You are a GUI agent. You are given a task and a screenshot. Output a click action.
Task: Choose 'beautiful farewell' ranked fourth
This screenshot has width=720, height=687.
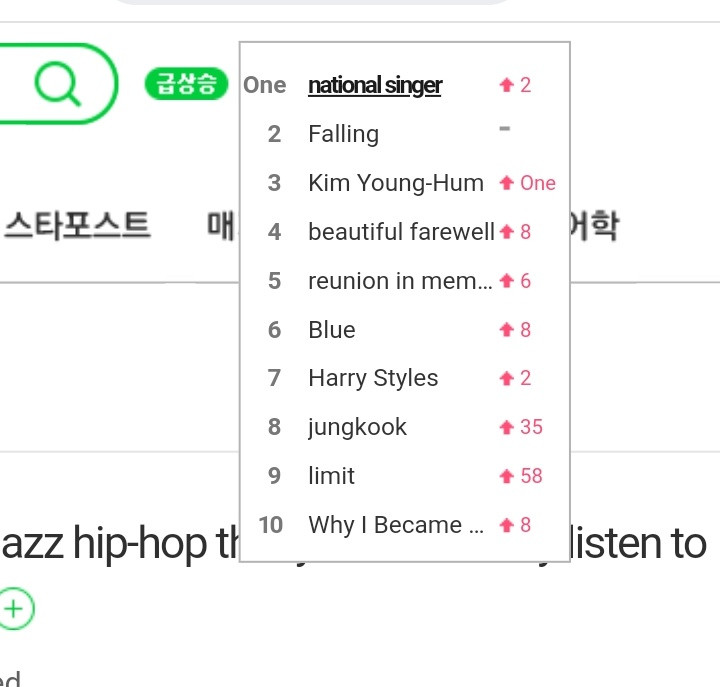coord(401,231)
